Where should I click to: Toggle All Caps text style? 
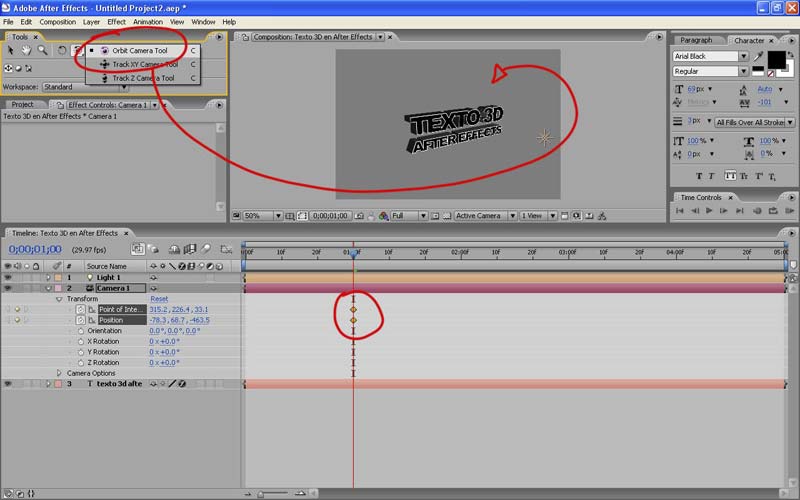point(730,176)
